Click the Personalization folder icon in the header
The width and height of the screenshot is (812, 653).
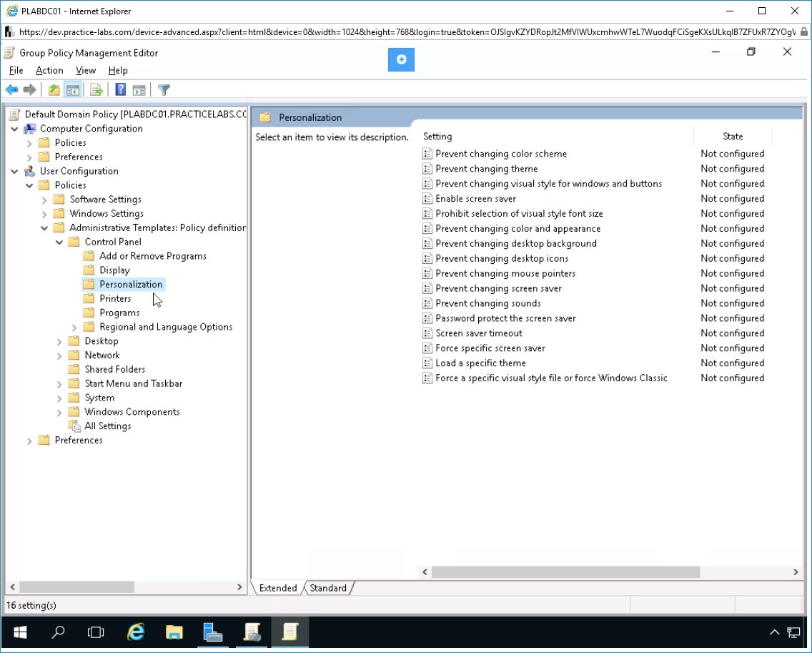(265, 117)
